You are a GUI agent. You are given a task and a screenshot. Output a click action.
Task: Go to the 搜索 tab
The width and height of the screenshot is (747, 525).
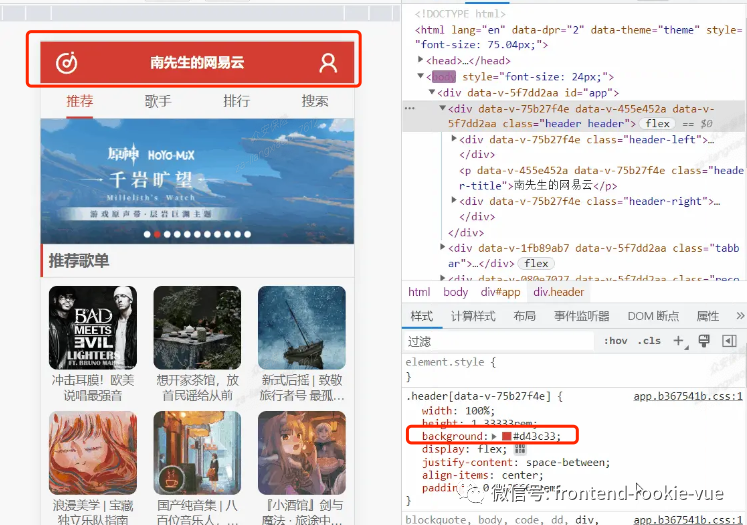click(x=315, y=101)
